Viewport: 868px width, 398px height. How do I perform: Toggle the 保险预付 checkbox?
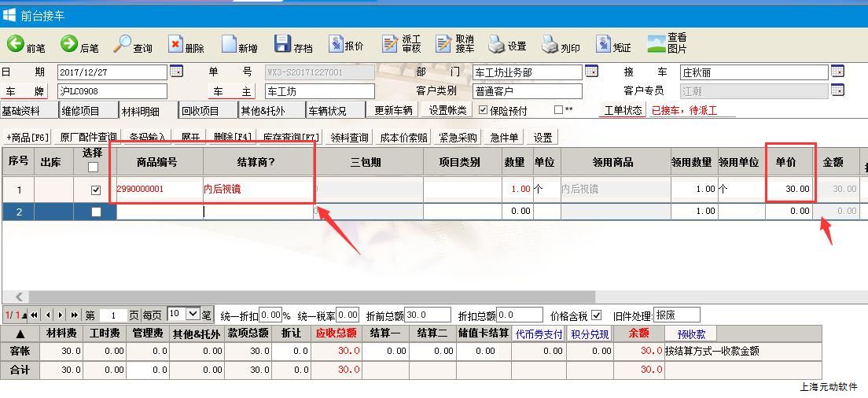click(484, 110)
